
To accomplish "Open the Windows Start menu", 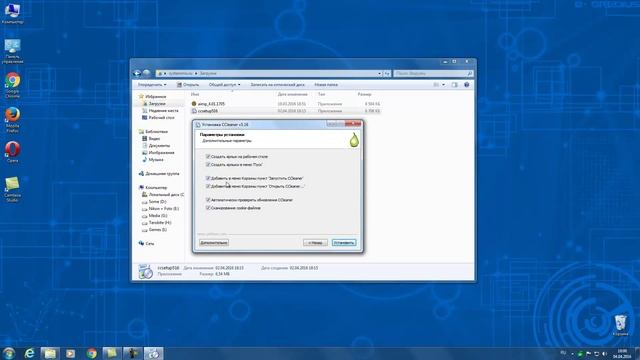I will click(9, 353).
